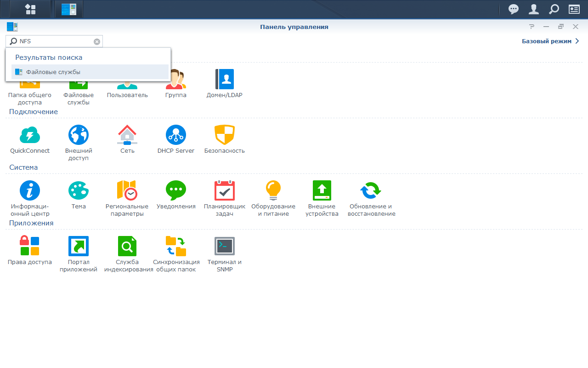Open Оборудование и питание settings
This screenshot has width=588, height=368.
point(273,199)
